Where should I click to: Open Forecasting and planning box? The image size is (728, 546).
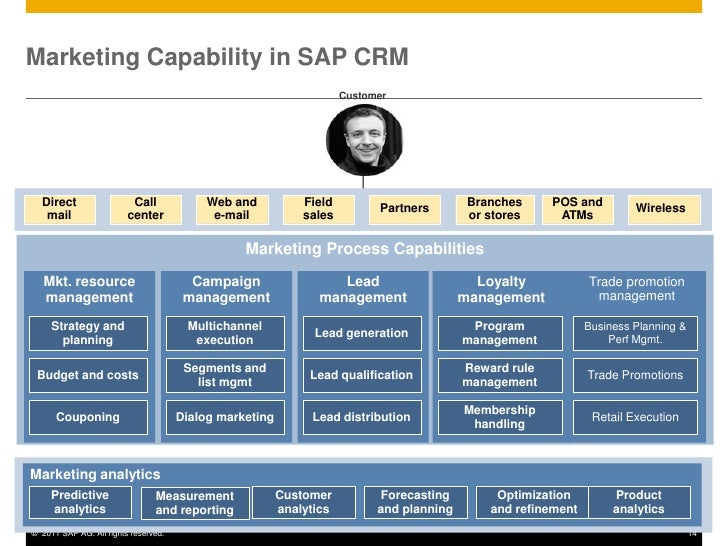416,502
